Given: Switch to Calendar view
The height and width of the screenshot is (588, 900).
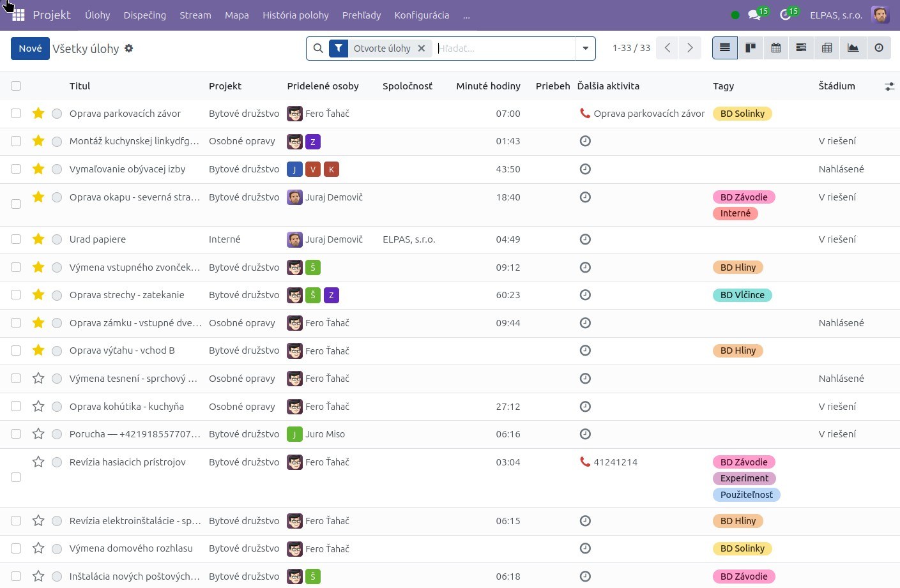Looking at the screenshot, I should (x=776, y=48).
